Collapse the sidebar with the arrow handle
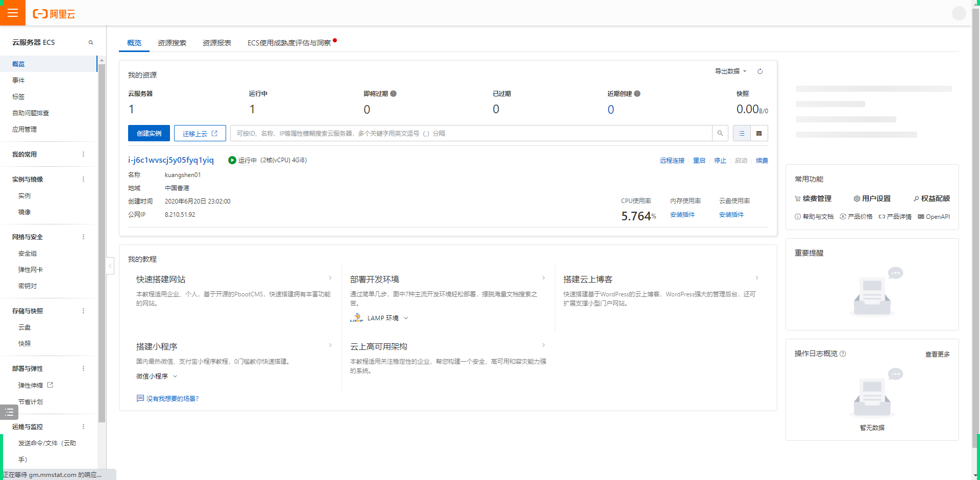 point(110,265)
